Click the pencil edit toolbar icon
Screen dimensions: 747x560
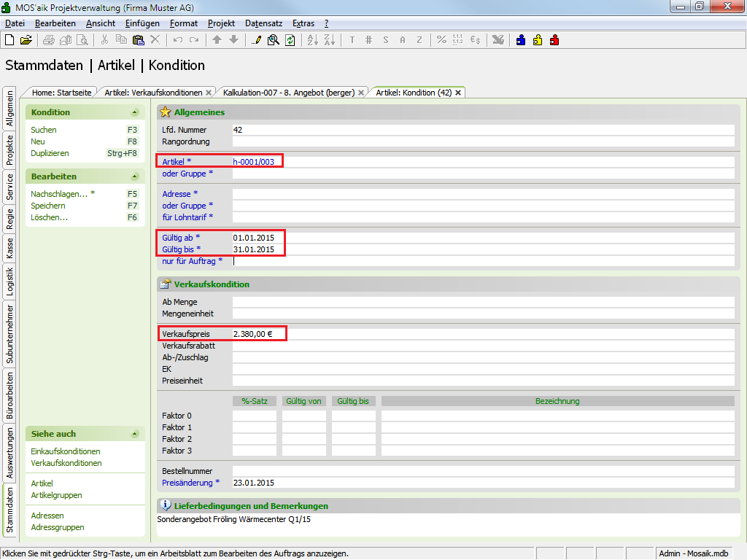[256, 40]
